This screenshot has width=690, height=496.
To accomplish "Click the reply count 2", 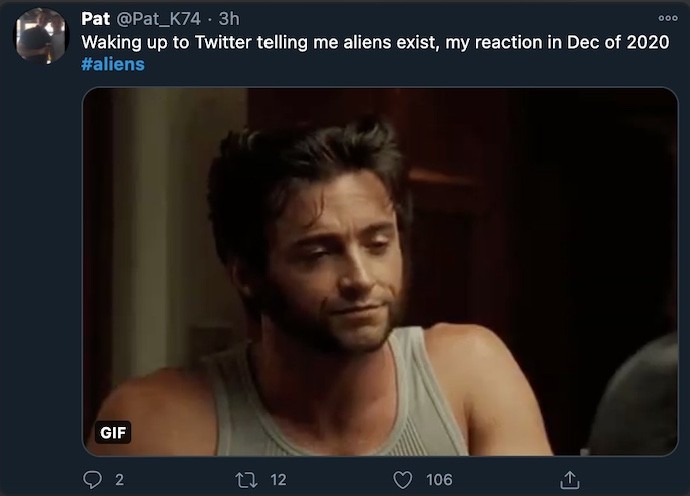I will [x=119, y=480].
